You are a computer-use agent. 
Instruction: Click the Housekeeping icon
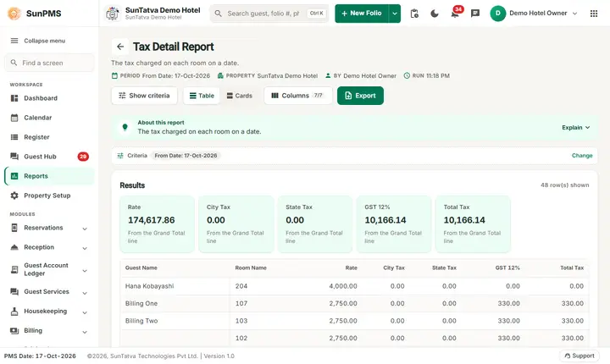14,312
